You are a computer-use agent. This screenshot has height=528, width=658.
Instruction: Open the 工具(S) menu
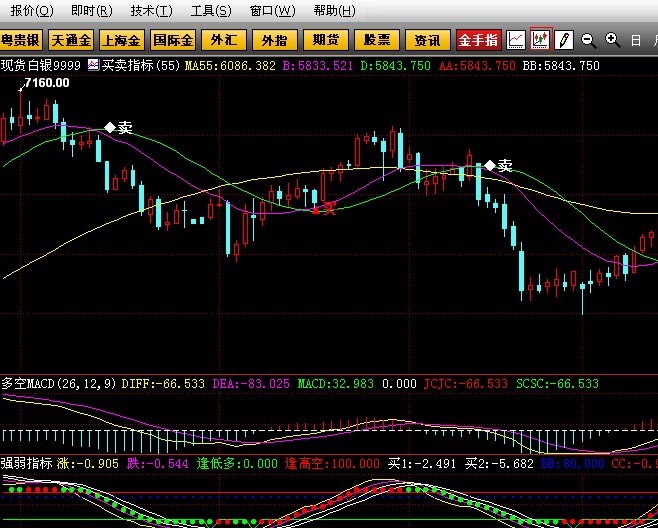(x=210, y=11)
